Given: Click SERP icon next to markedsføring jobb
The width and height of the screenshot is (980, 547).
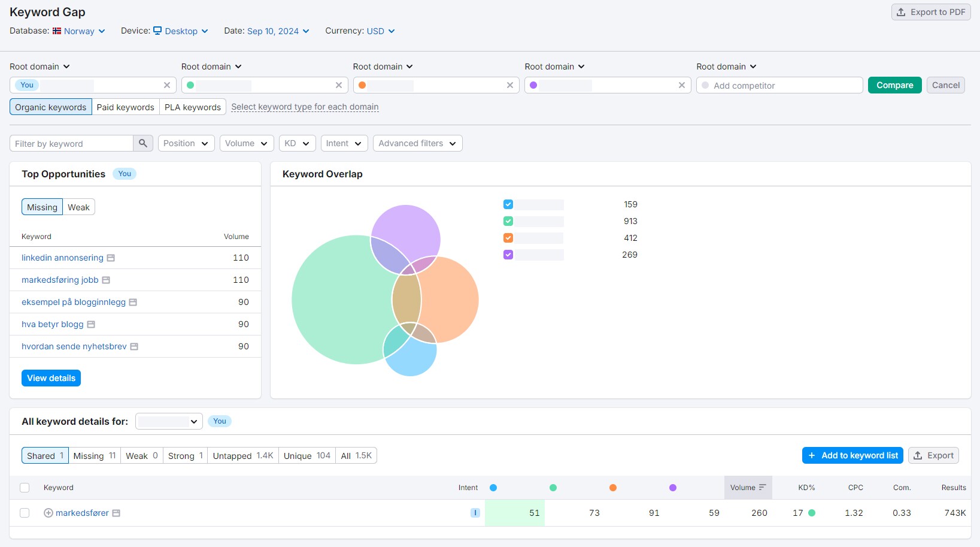Looking at the screenshot, I should tap(106, 280).
